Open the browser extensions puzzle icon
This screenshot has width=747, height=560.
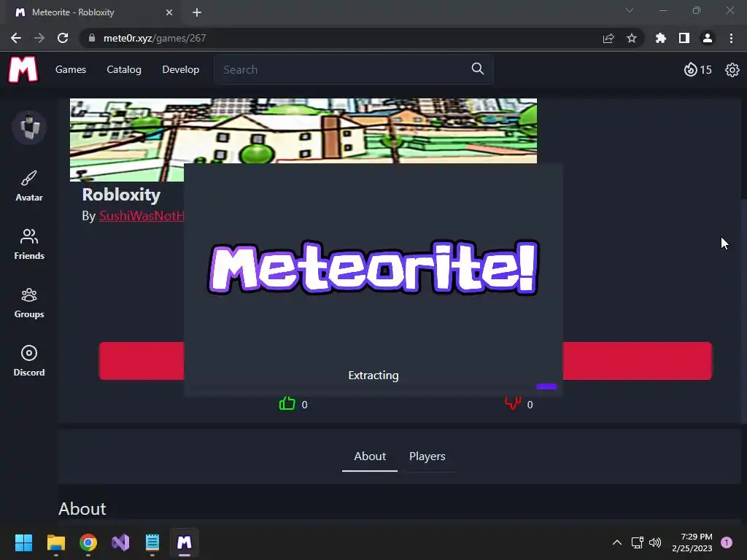click(661, 38)
